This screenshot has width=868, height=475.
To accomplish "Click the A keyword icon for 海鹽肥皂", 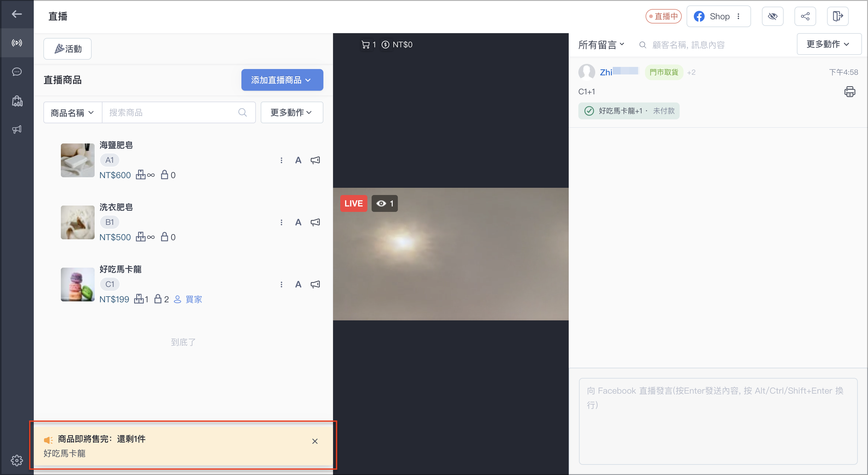I will point(298,160).
